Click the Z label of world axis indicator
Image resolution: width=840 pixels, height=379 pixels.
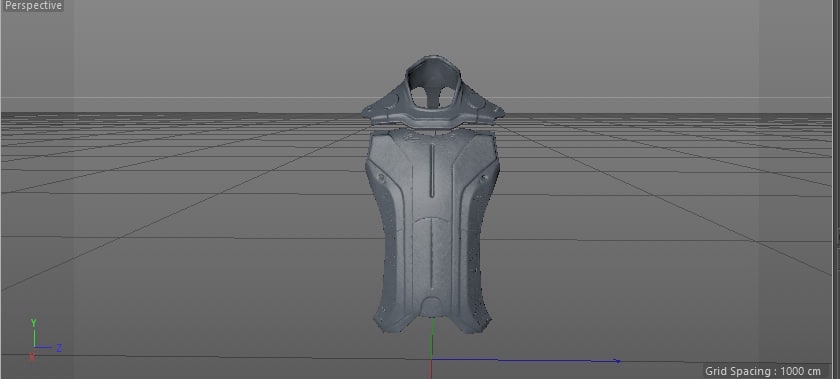click(x=59, y=348)
